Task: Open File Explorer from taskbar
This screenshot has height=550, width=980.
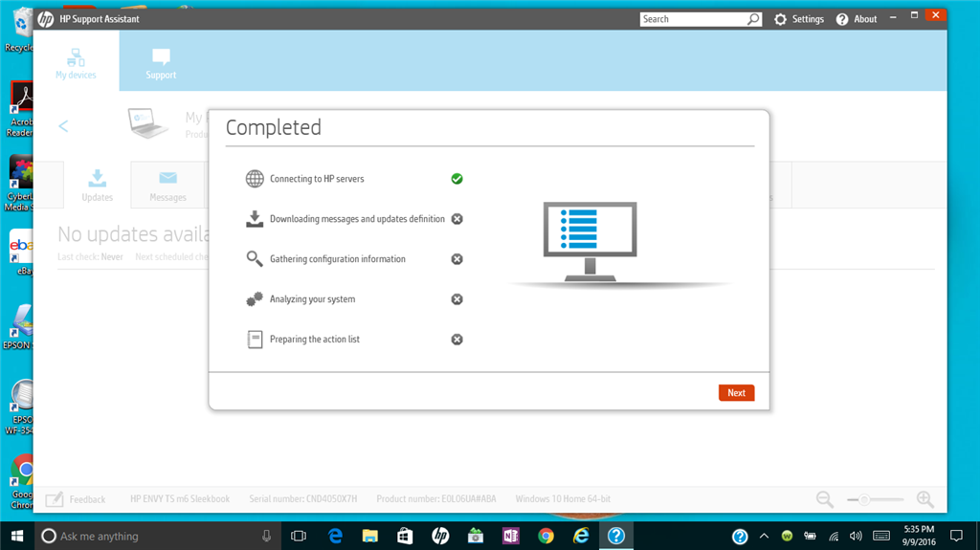Action: click(x=370, y=536)
